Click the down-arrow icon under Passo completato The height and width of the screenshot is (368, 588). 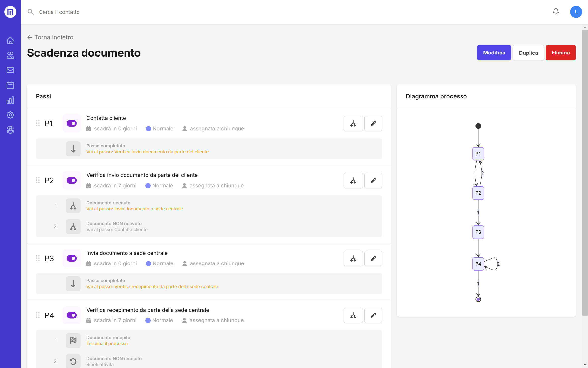73,149
